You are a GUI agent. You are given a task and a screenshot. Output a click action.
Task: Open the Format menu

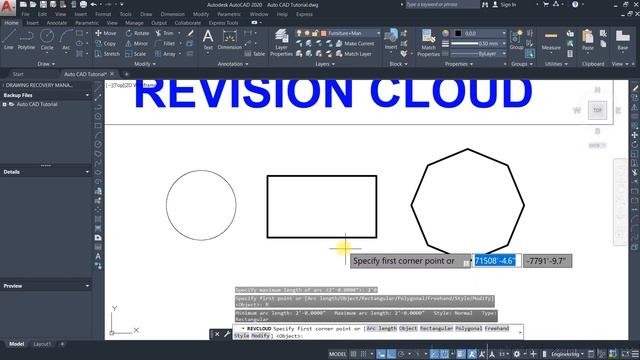point(103,14)
